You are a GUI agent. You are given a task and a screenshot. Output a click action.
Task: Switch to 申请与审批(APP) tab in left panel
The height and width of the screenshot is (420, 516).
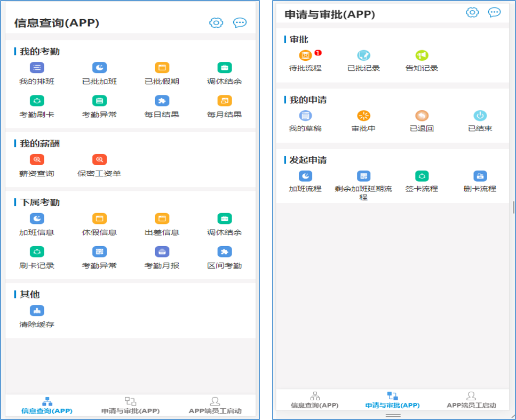130,406
